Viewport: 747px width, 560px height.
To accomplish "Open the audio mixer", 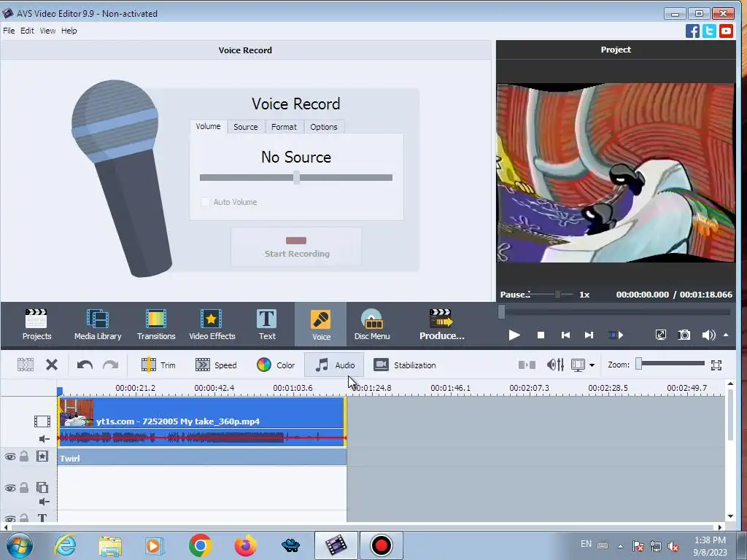I will pos(555,365).
